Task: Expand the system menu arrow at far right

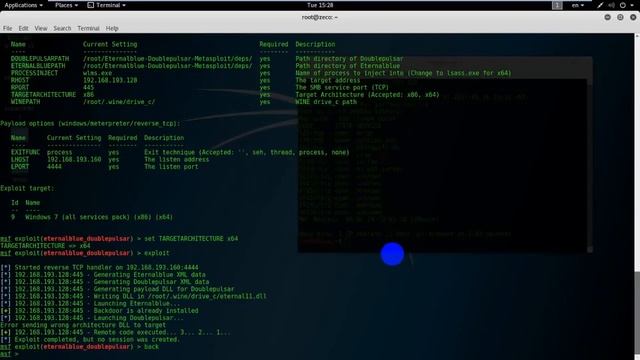Action: pyautogui.click(x=632, y=5)
